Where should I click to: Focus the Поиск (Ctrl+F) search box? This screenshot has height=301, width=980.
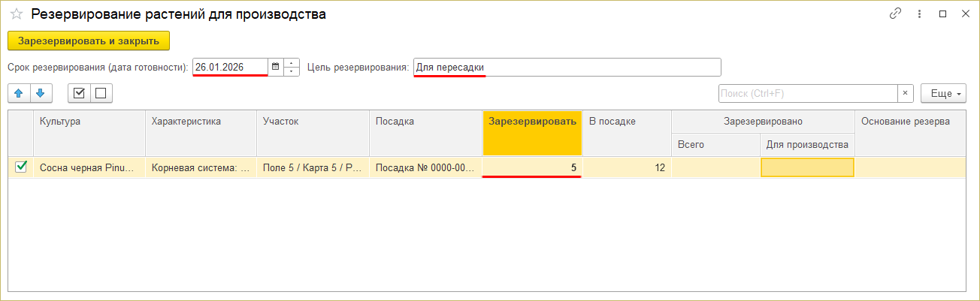[808, 93]
